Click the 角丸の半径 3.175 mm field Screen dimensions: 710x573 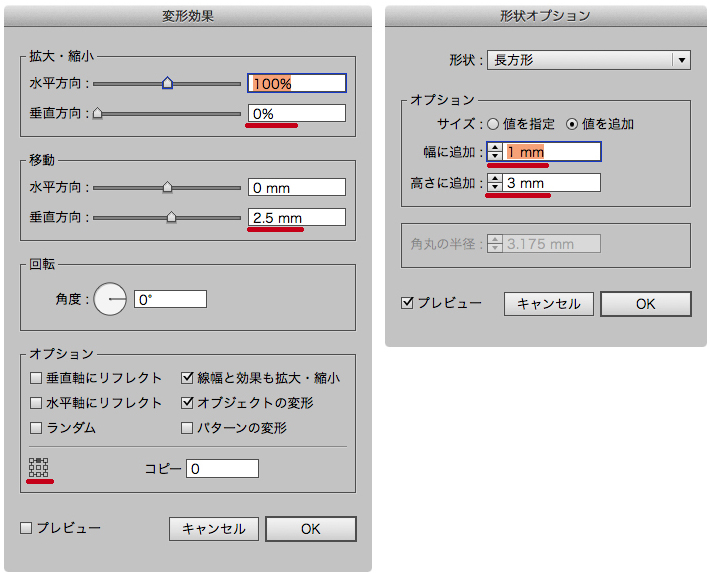point(552,244)
